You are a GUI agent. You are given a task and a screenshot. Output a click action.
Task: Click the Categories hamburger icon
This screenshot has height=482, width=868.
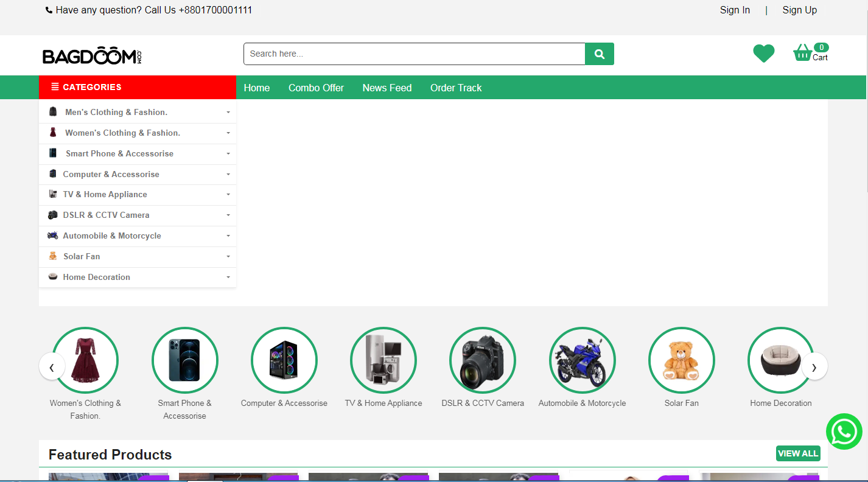point(55,87)
